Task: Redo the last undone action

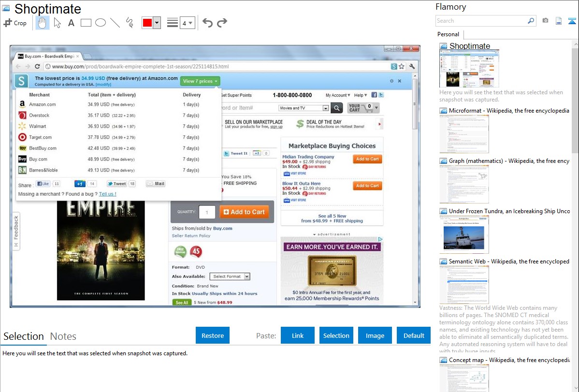Action: 222,23
